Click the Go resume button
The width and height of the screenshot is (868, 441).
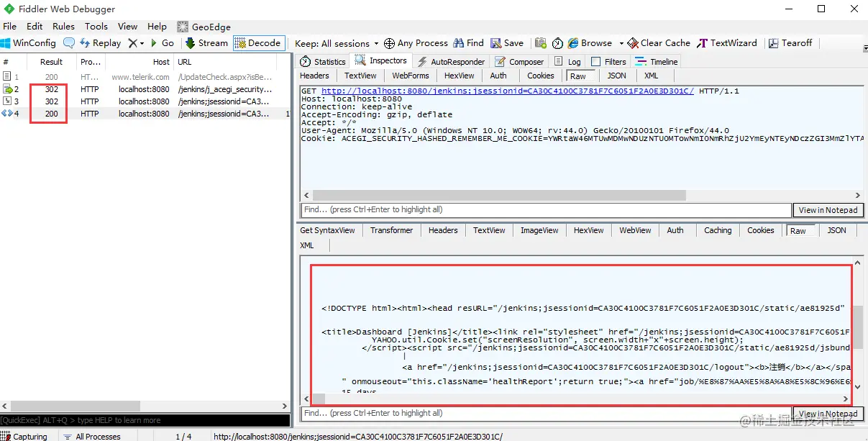162,43
